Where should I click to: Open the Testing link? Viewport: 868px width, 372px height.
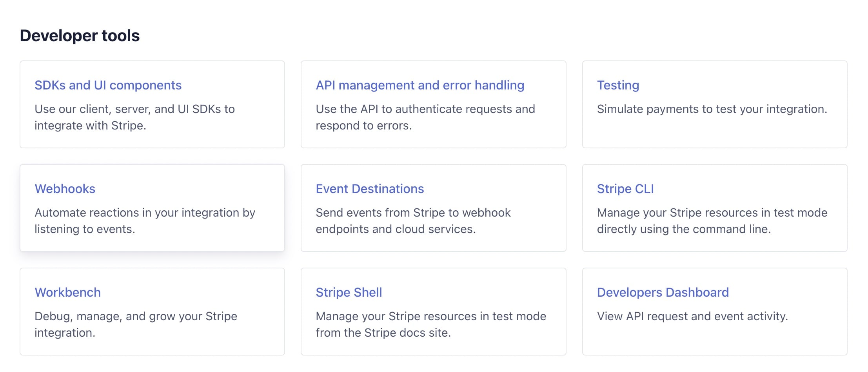(618, 85)
